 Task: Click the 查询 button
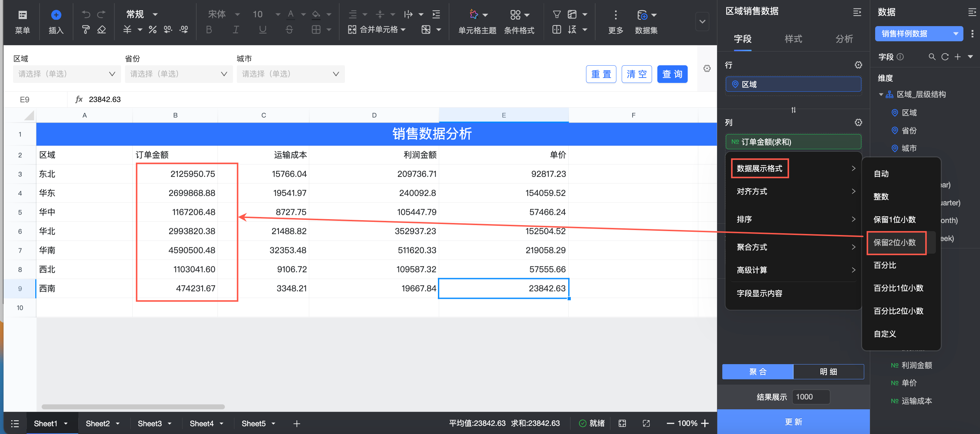672,74
